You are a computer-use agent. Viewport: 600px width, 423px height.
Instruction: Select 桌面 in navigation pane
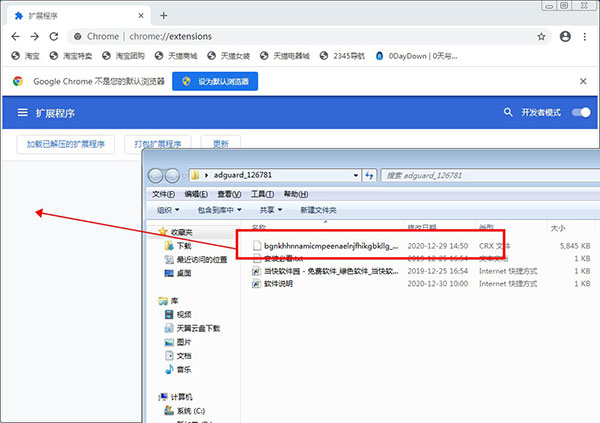click(178, 273)
